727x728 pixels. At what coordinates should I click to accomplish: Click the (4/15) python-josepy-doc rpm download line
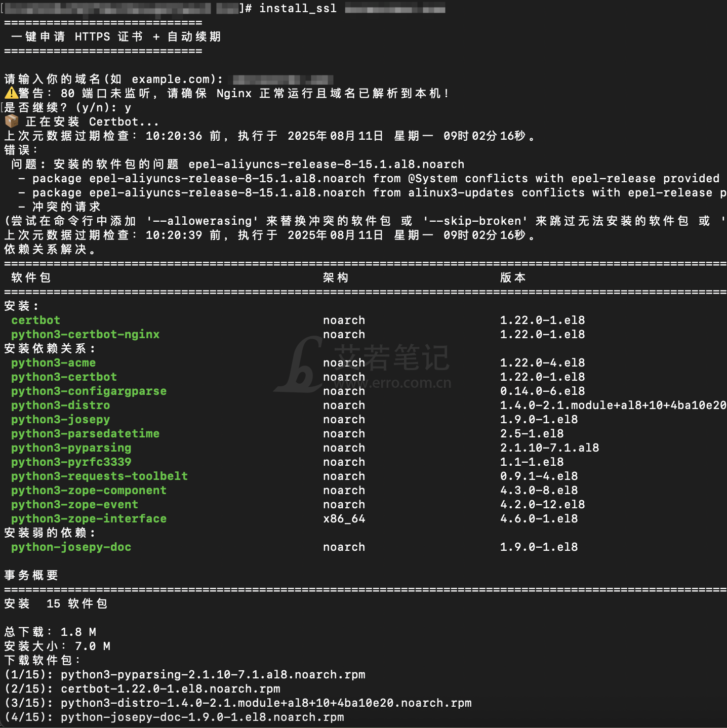(x=174, y=717)
